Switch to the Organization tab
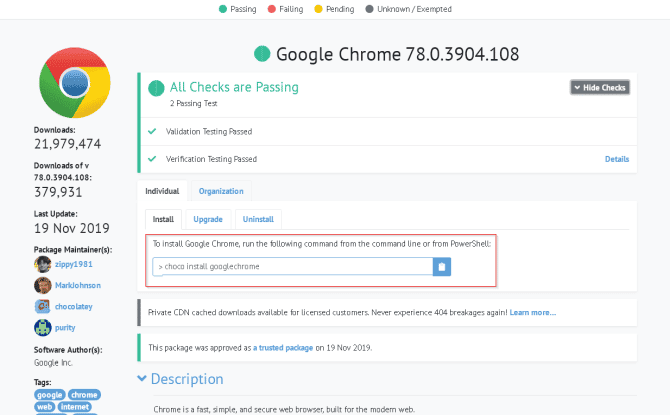 point(221,191)
